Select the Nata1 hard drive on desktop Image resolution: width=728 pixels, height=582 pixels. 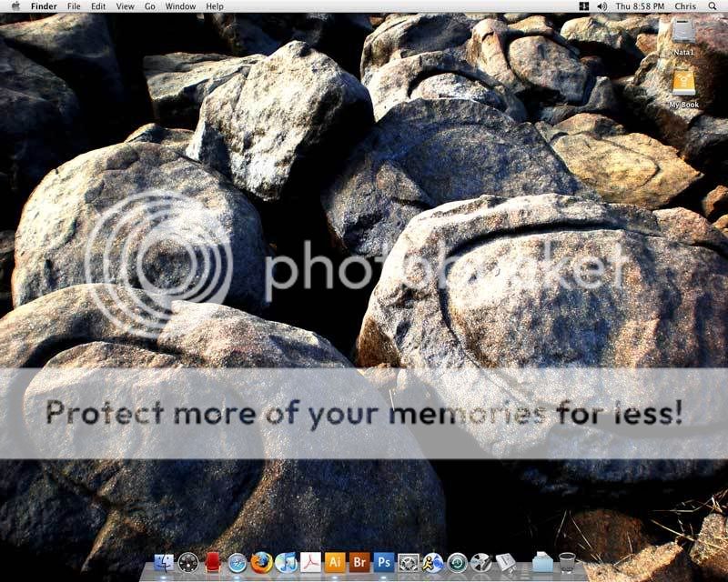click(x=683, y=36)
